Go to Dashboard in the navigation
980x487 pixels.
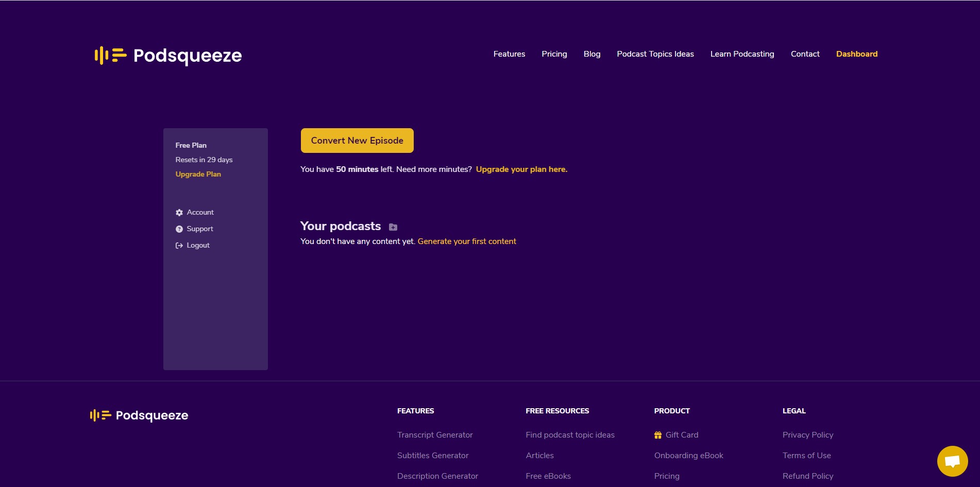pyautogui.click(x=857, y=54)
